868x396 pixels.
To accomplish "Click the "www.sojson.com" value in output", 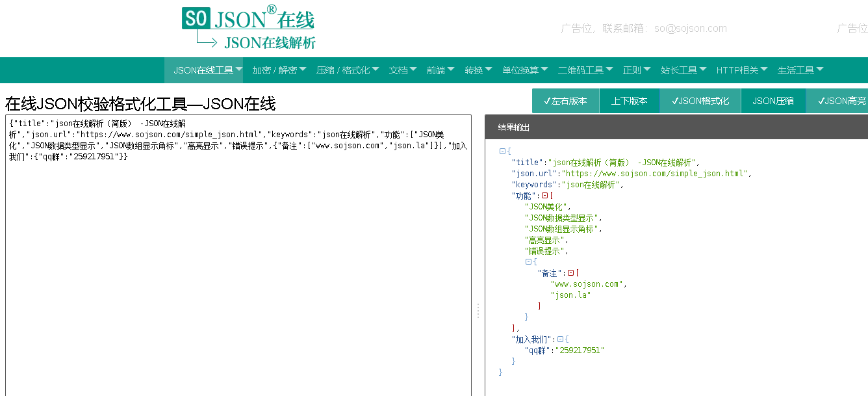I will [587, 284].
